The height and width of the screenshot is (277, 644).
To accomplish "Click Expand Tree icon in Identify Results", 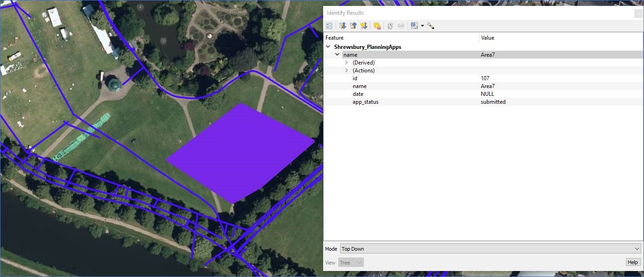I will tap(343, 26).
